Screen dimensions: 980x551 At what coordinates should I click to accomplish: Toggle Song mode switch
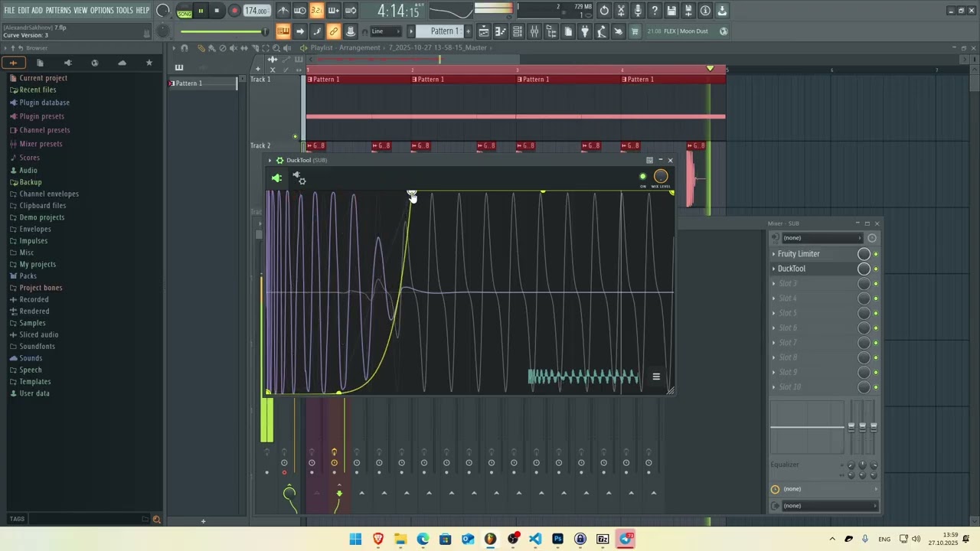(185, 11)
